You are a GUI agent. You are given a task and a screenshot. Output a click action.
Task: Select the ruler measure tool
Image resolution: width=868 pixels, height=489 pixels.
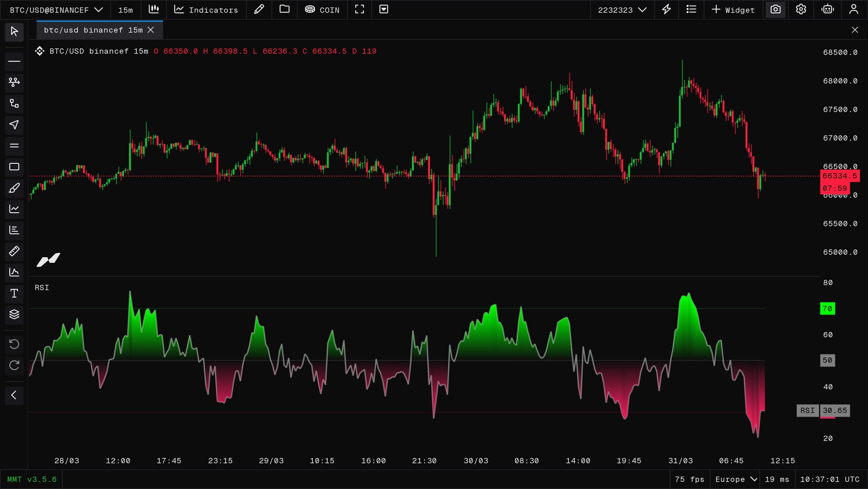(x=14, y=251)
